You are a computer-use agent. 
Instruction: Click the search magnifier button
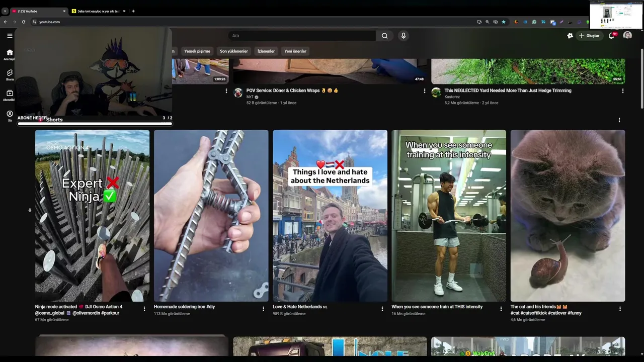tap(385, 36)
